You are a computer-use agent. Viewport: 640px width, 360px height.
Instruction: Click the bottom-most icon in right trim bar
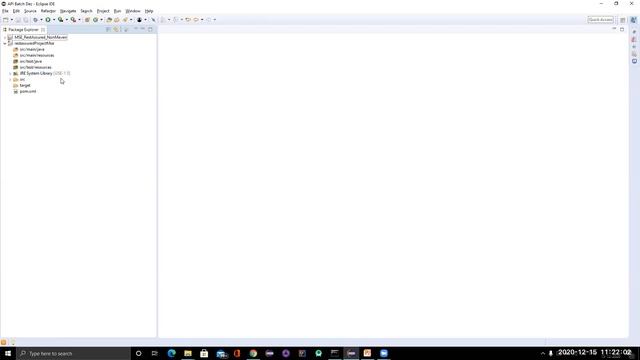[x=634, y=61]
